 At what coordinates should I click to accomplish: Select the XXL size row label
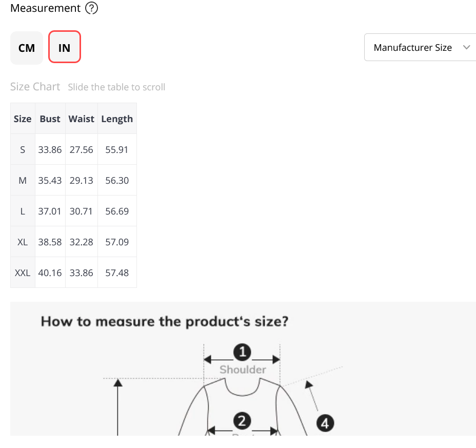pos(23,273)
